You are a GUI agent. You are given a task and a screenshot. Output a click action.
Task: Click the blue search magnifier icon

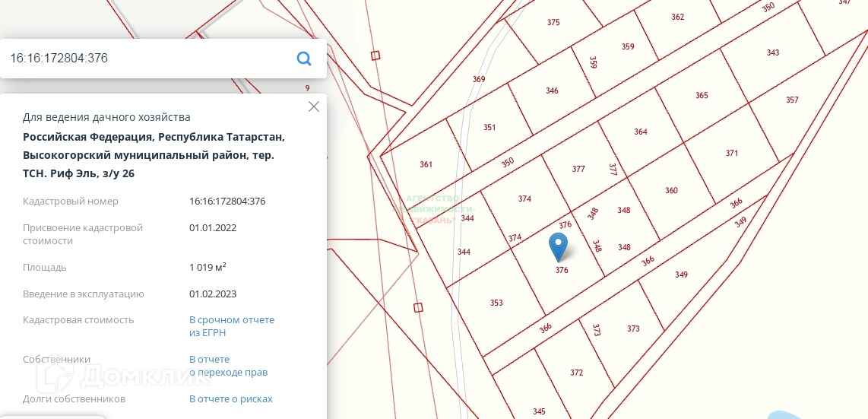point(304,59)
